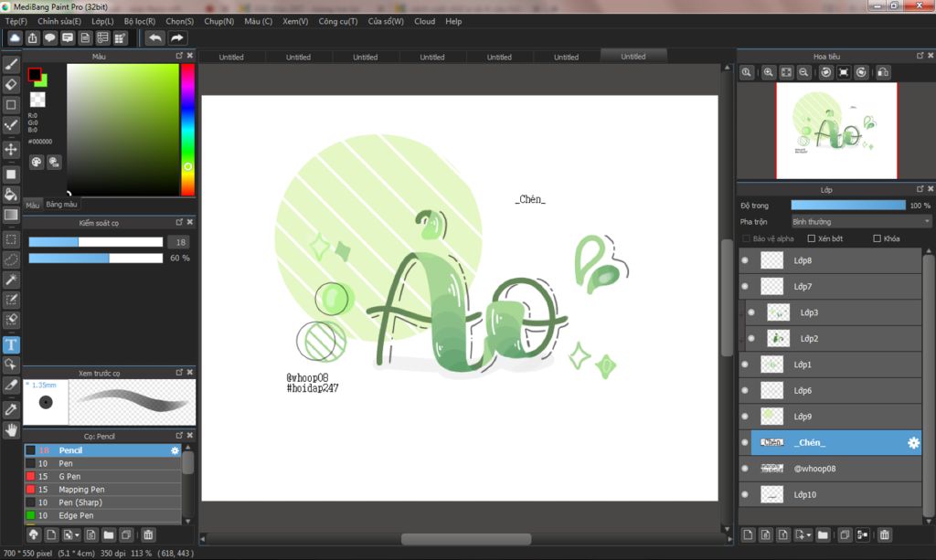Switch to the Bảng màu tab
Viewport: 936px width, 560px height.
[61, 205]
